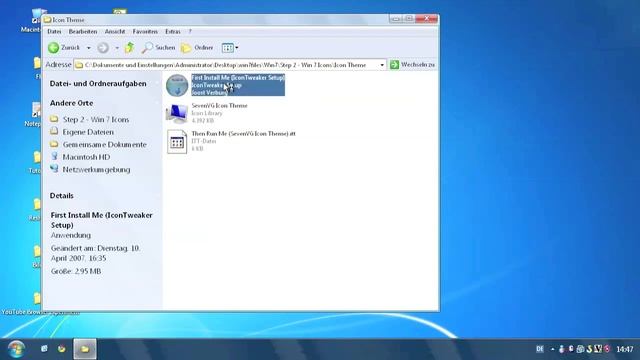The image size is (640, 360).
Task: Open the view mode dropdown
Action: (230, 48)
